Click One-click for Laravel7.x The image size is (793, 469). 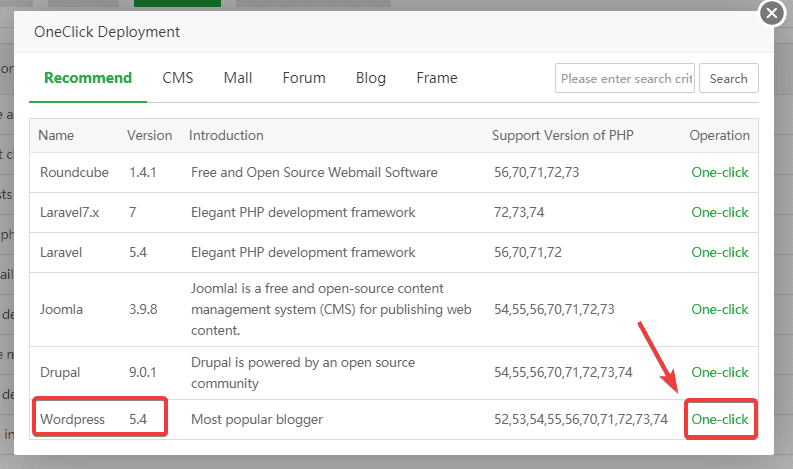[720, 212]
